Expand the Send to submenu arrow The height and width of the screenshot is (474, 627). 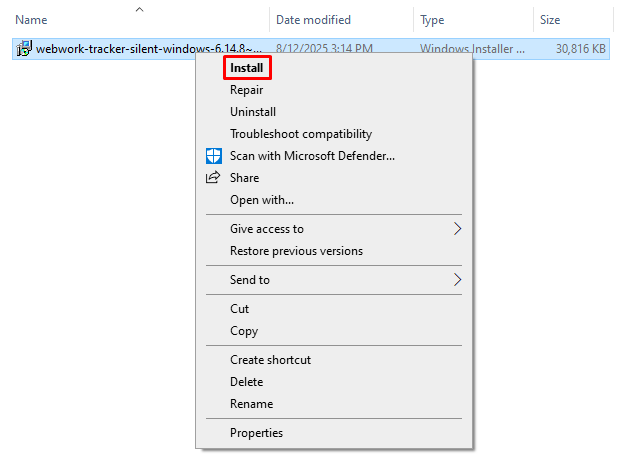457,279
